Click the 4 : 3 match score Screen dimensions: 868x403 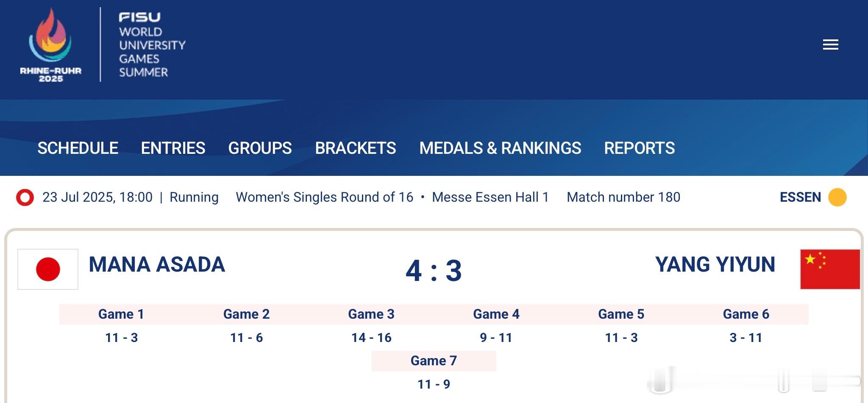click(x=434, y=270)
